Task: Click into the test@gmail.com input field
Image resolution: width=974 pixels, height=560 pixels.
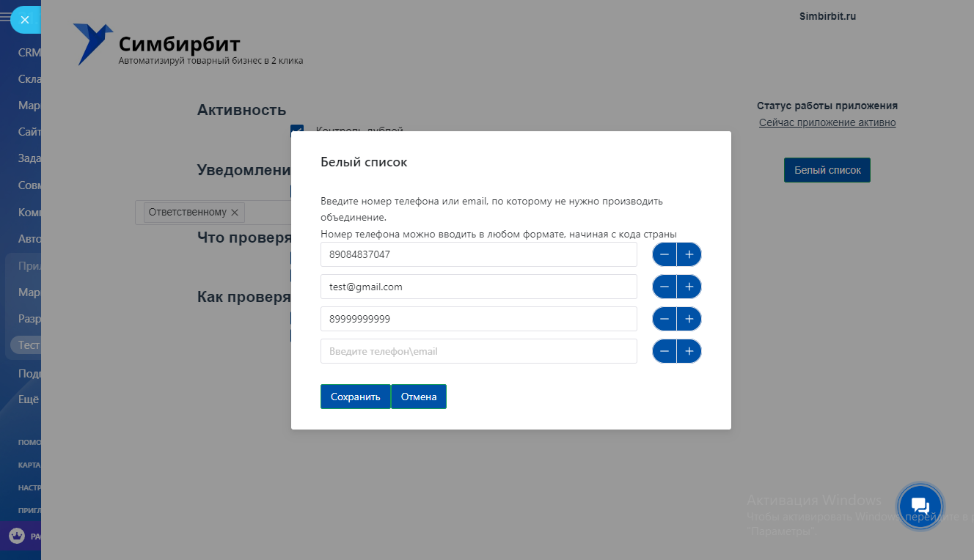Action: [478, 287]
